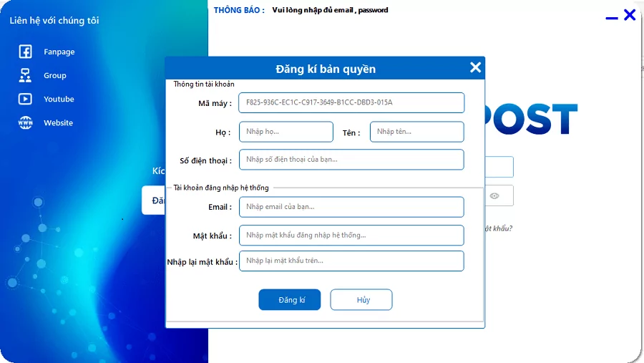Click the Facebook Fanpage icon
The height and width of the screenshot is (363, 644).
[25, 52]
